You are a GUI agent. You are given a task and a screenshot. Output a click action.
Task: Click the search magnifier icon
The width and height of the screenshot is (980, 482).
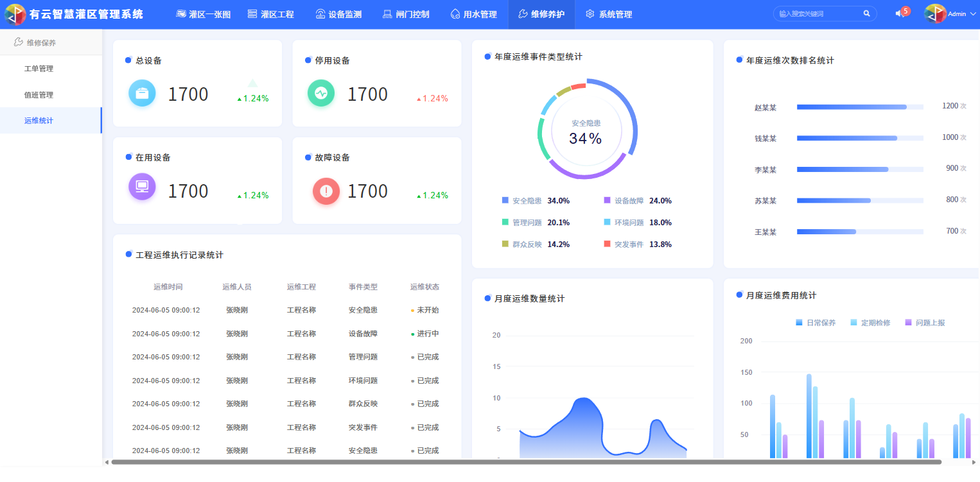click(866, 13)
